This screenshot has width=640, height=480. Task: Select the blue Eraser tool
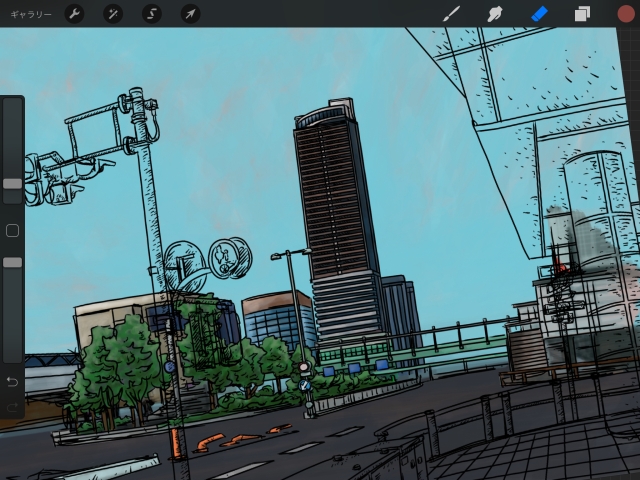point(538,14)
